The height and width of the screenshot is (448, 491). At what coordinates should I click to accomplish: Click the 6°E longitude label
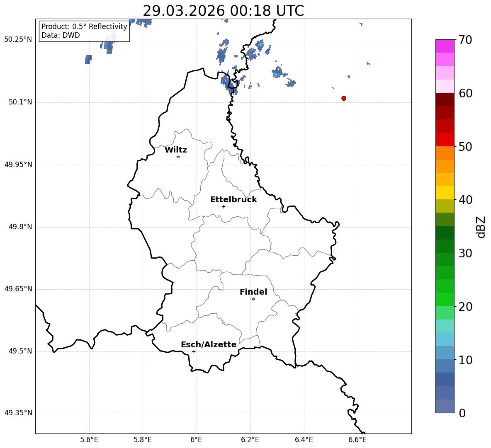pyautogui.click(x=196, y=440)
